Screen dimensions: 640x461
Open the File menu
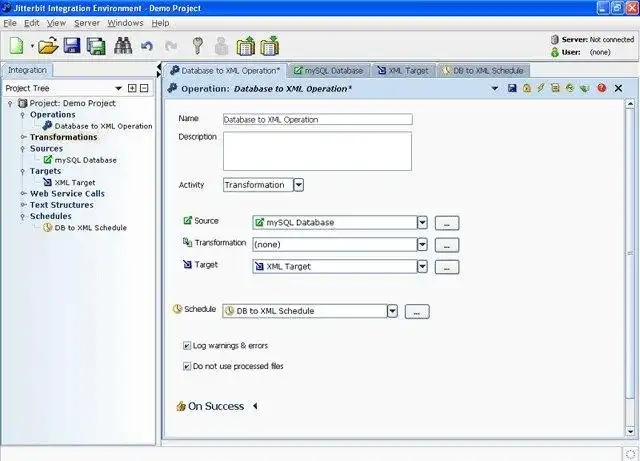[x=10, y=23]
